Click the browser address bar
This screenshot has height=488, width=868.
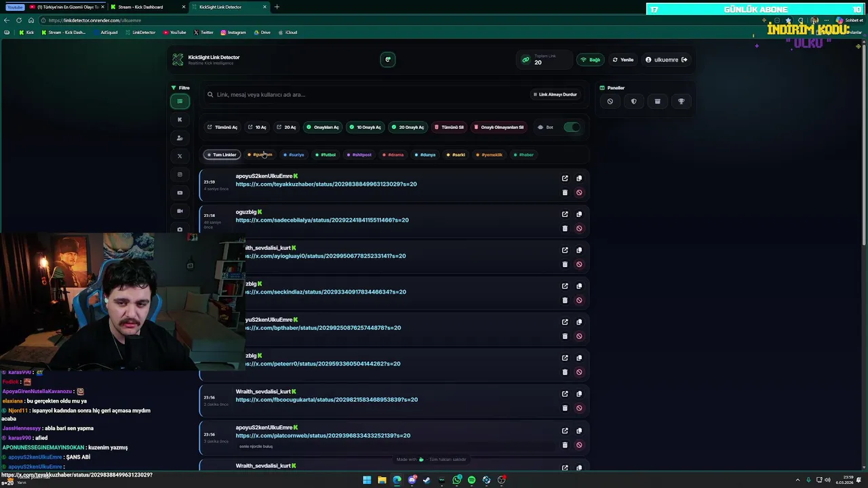click(393, 20)
